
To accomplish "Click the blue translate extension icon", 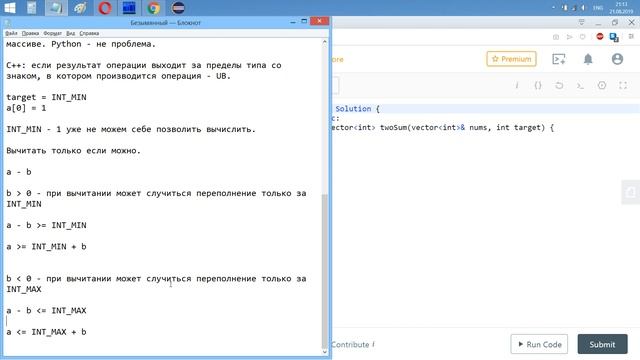I will 613,37.
